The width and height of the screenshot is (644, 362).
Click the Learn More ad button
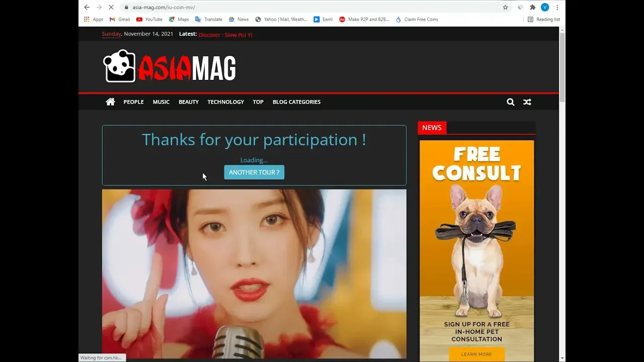476,354
